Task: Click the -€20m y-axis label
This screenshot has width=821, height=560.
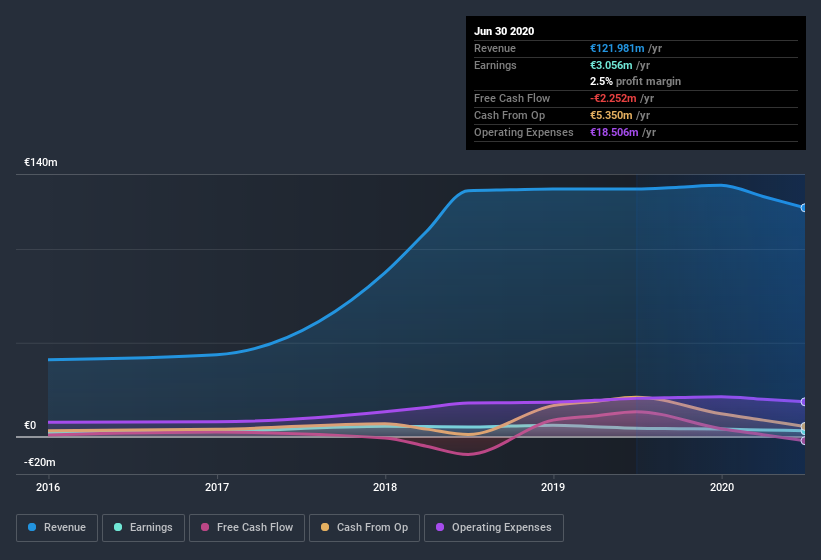Action: [x=40, y=462]
